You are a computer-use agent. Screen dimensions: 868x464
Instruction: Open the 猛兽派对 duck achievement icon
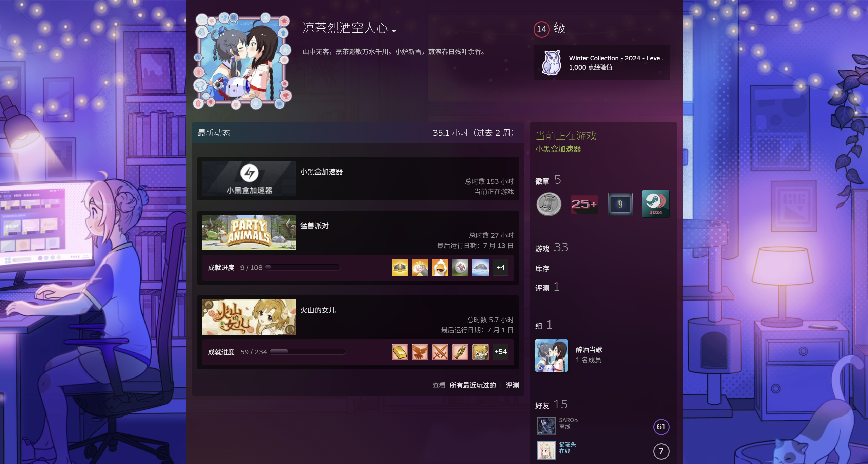point(440,268)
